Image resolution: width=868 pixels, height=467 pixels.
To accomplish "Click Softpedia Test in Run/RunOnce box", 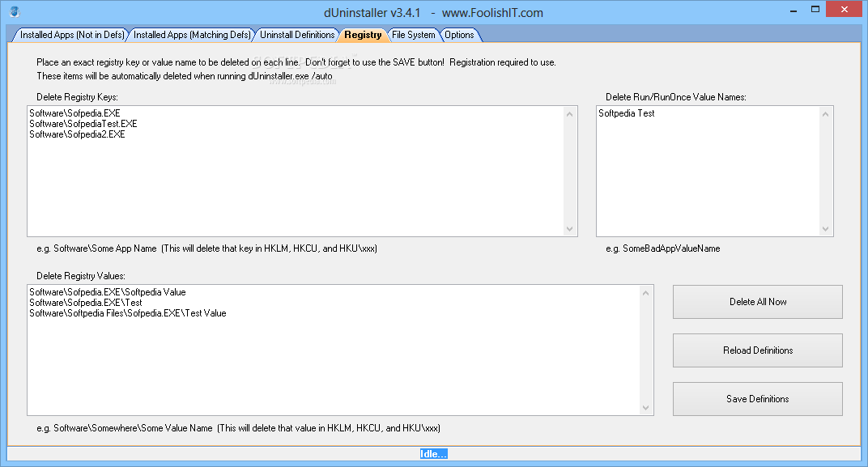I will tap(626, 113).
